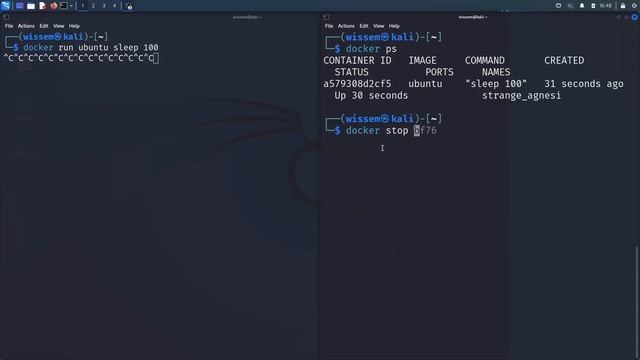Switch to workspace 2
The image size is (640, 360).
[x=93, y=6]
